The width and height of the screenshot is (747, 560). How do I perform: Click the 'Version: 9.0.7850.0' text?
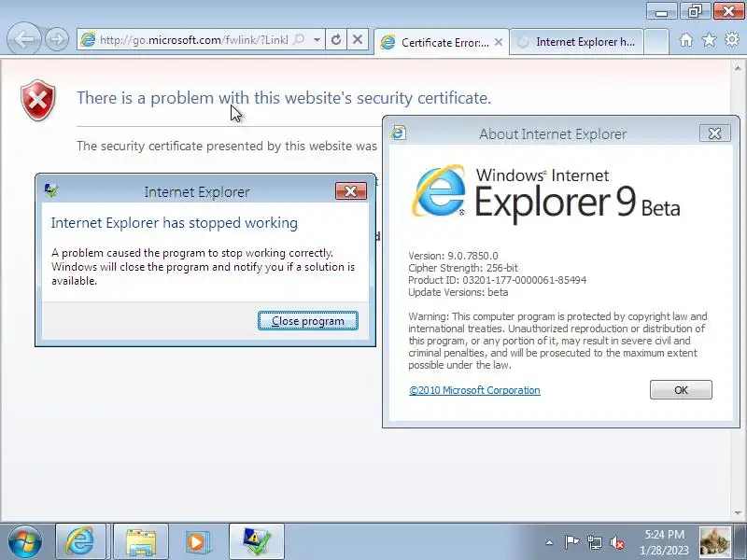point(453,256)
